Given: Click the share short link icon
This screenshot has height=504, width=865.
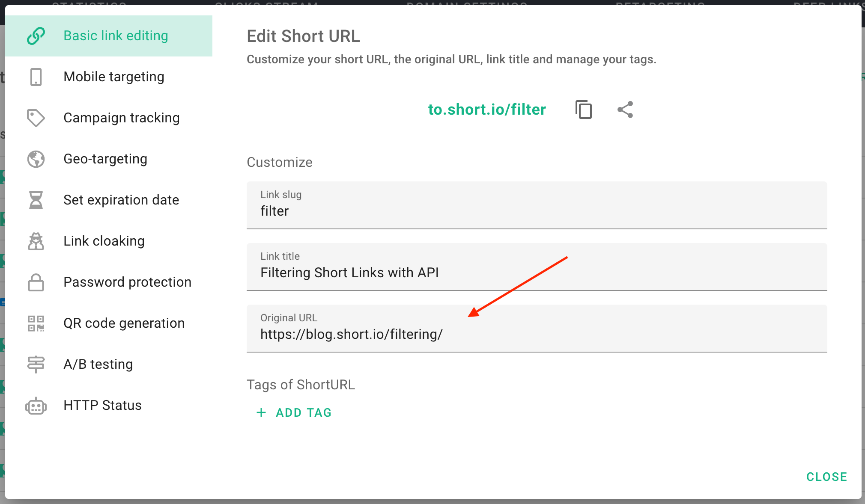Looking at the screenshot, I should tap(625, 110).
